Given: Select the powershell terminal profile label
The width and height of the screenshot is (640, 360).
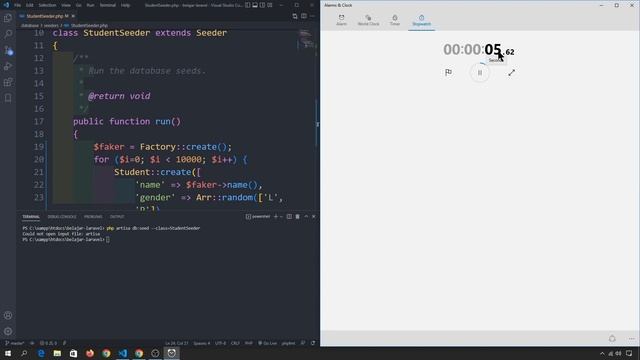Looking at the screenshot, I should (x=258, y=217).
